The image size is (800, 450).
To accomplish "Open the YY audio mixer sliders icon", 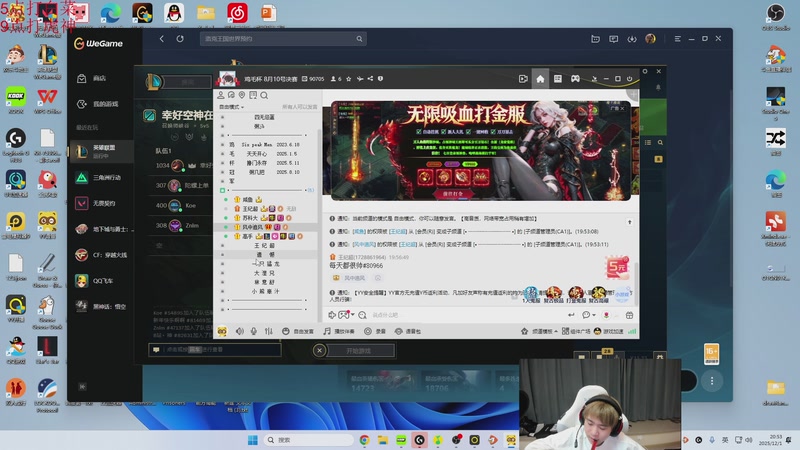I will click(268, 331).
